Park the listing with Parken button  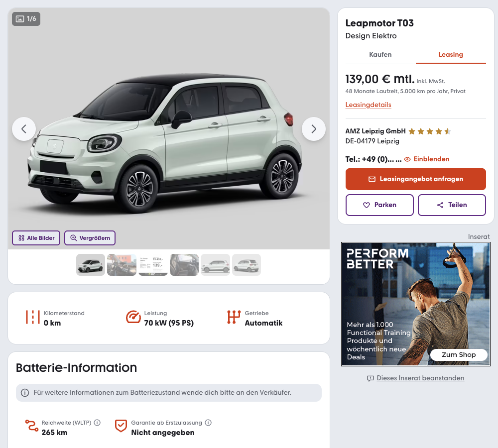(379, 205)
